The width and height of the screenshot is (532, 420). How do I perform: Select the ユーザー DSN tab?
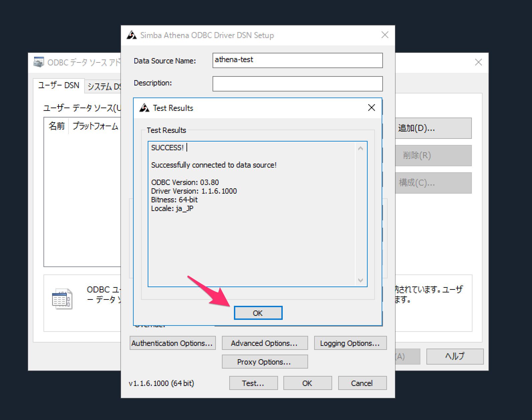pos(59,85)
